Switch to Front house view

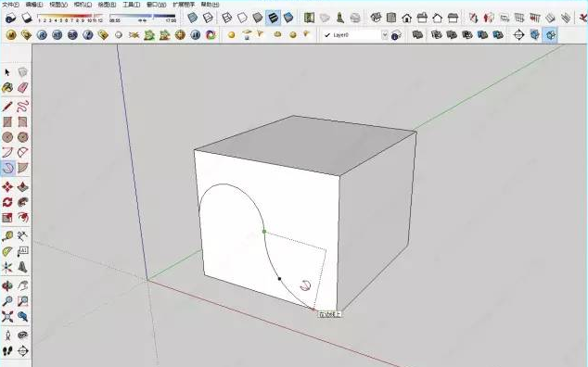(x=406, y=18)
